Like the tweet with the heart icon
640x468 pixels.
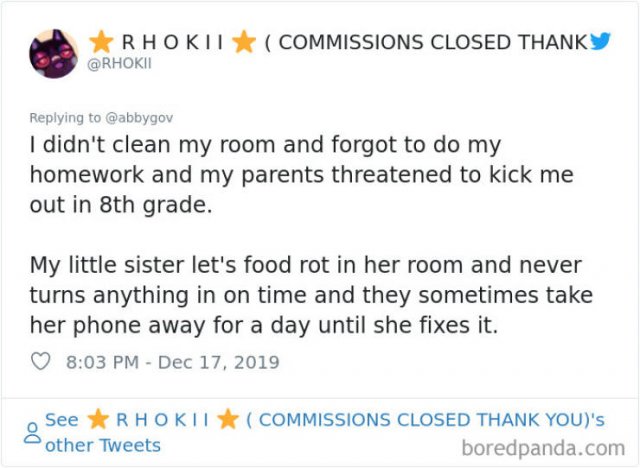(x=40, y=362)
